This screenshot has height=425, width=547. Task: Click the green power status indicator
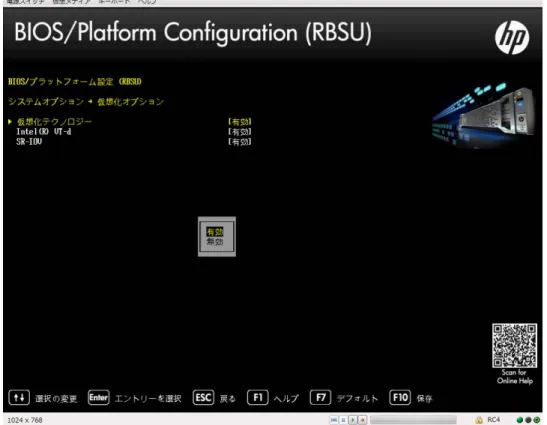[x=537, y=420]
